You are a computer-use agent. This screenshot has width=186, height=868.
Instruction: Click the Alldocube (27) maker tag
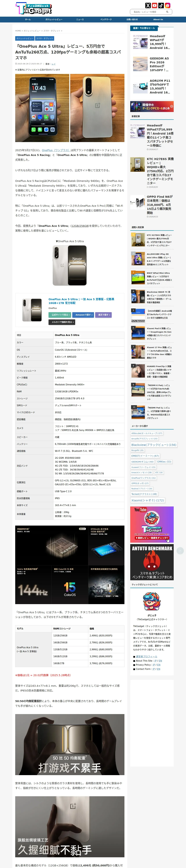pos(147,433)
